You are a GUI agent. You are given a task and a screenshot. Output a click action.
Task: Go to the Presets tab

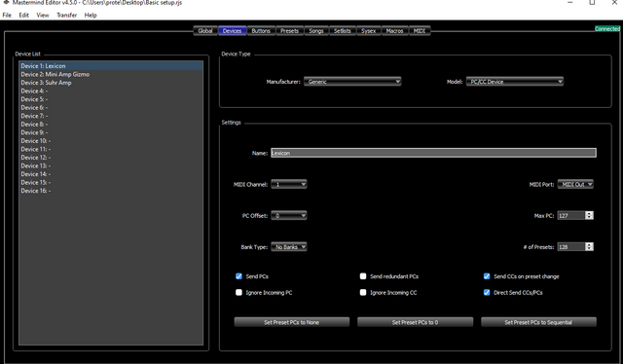click(289, 30)
